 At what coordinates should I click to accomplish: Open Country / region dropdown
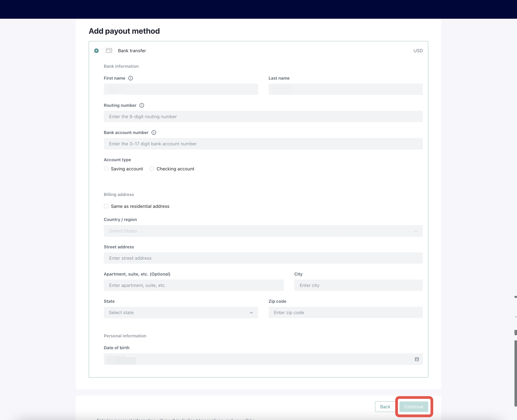point(263,231)
